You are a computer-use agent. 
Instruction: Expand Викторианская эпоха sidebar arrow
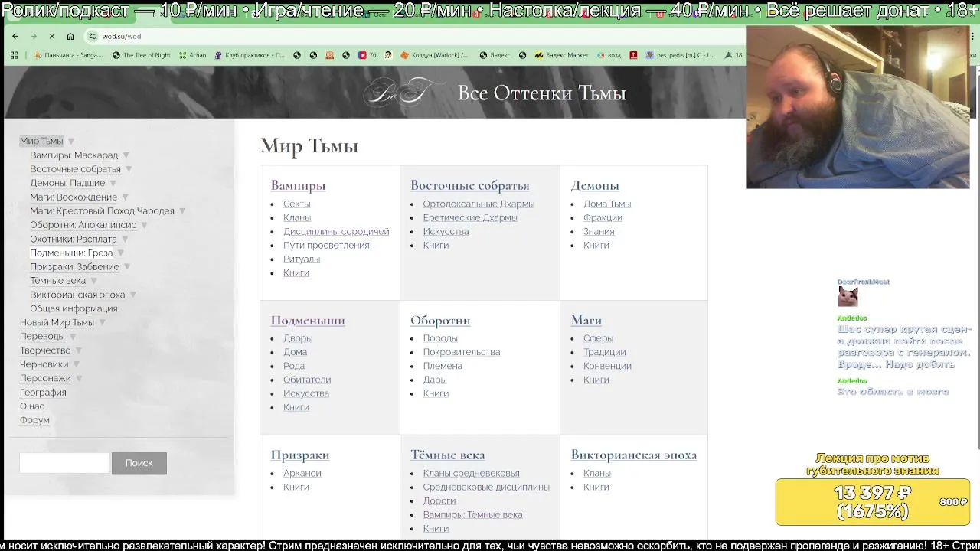pos(132,295)
